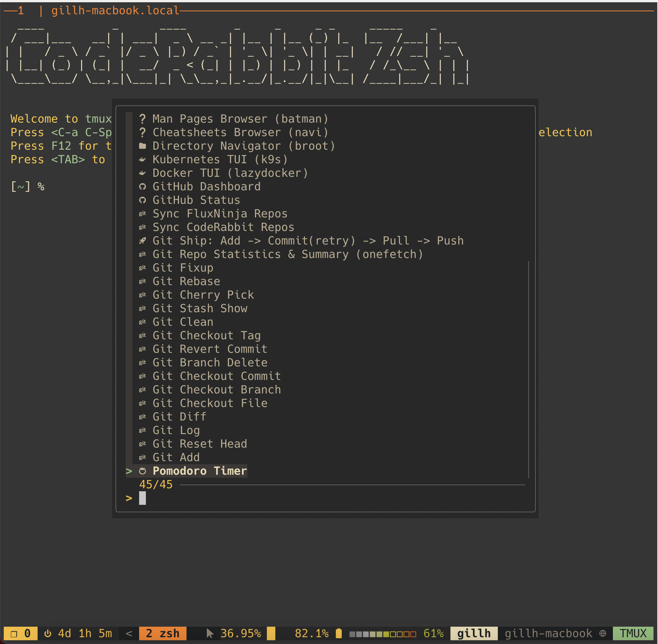Select Man Pages Browser (batman) entry
This screenshot has height=644, width=658.
240,119
